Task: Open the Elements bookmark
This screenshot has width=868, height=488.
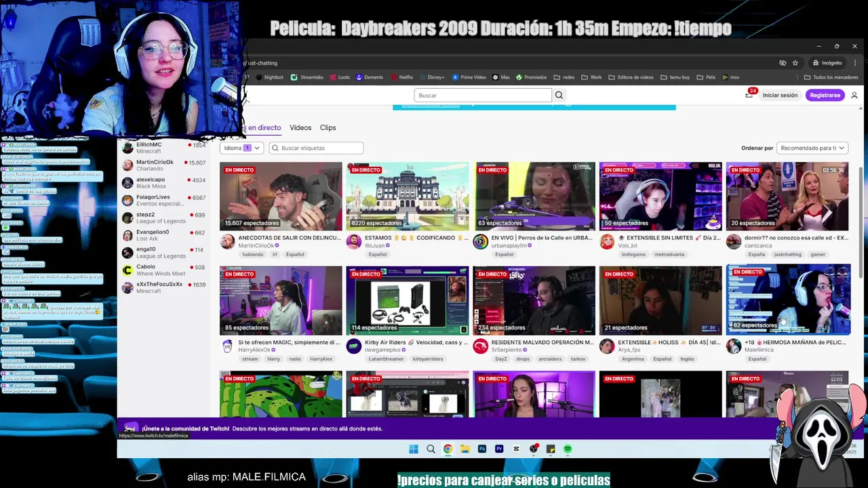Action: [370, 77]
